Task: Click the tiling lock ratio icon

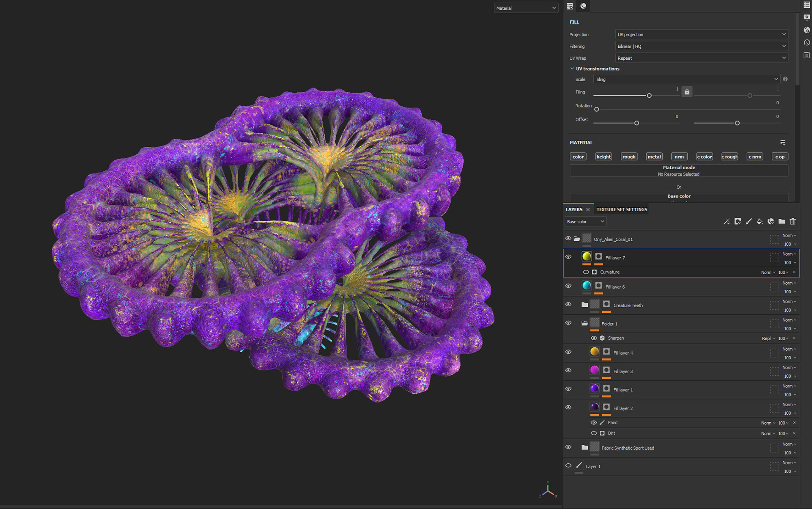Action: coord(687,92)
